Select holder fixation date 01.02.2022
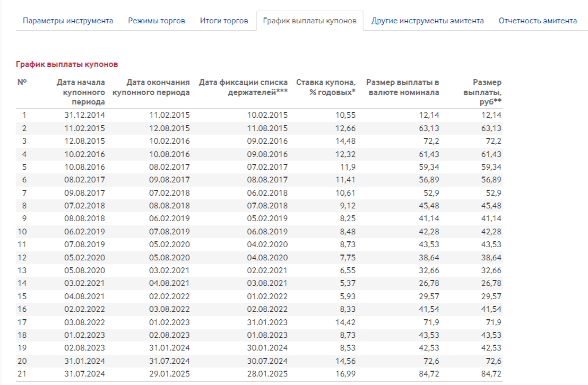588x385 pixels. point(267,296)
